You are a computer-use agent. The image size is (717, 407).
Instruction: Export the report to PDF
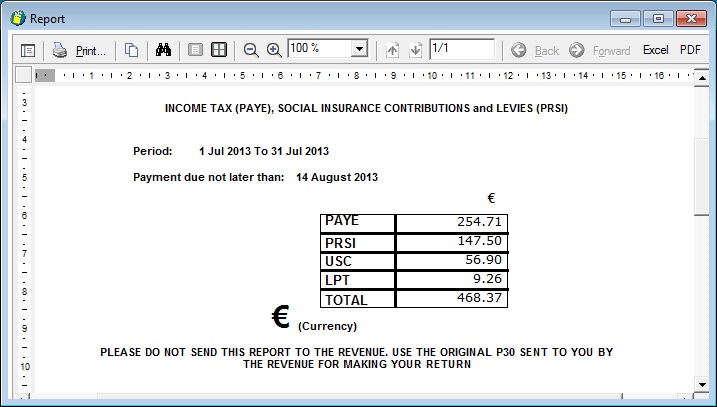click(690, 50)
